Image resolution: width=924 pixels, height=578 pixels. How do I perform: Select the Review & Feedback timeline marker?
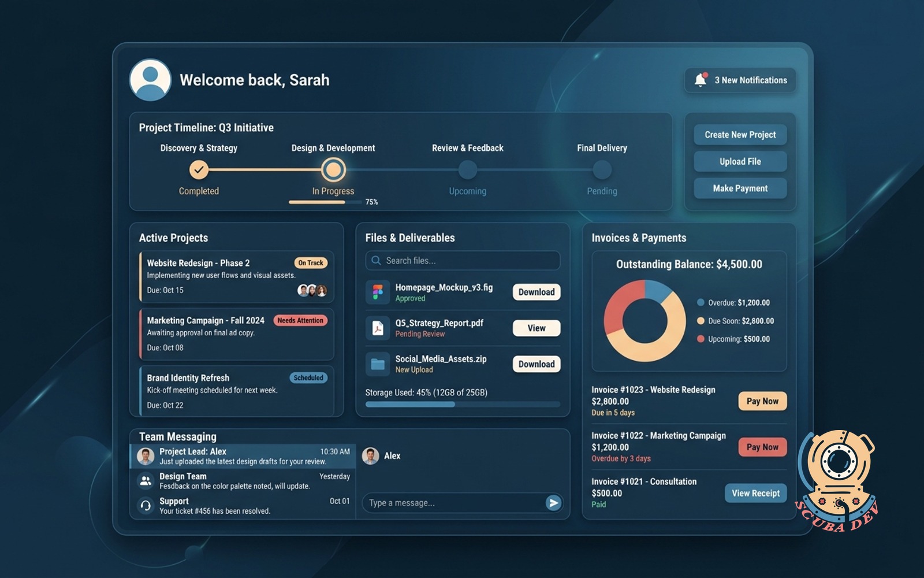click(468, 169)
